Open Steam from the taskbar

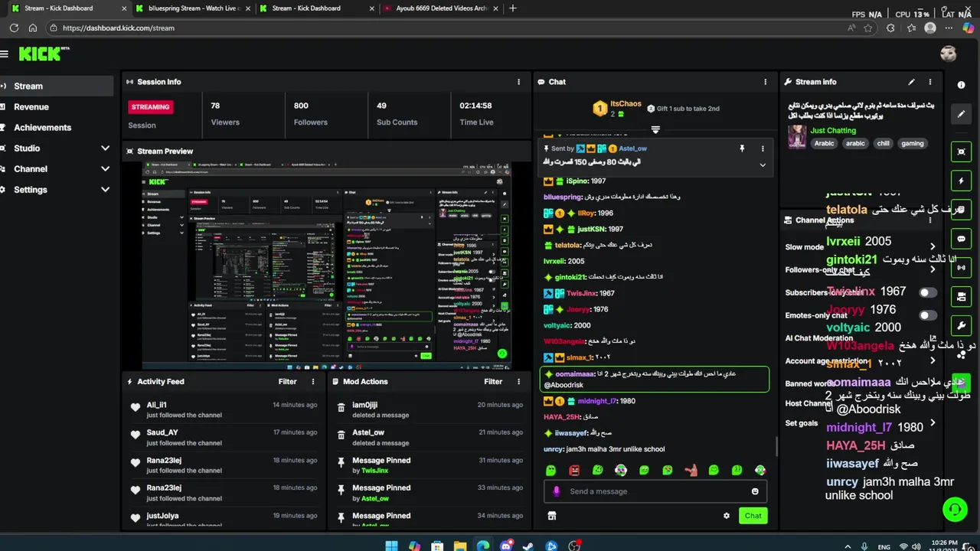(x=528, y=546)
